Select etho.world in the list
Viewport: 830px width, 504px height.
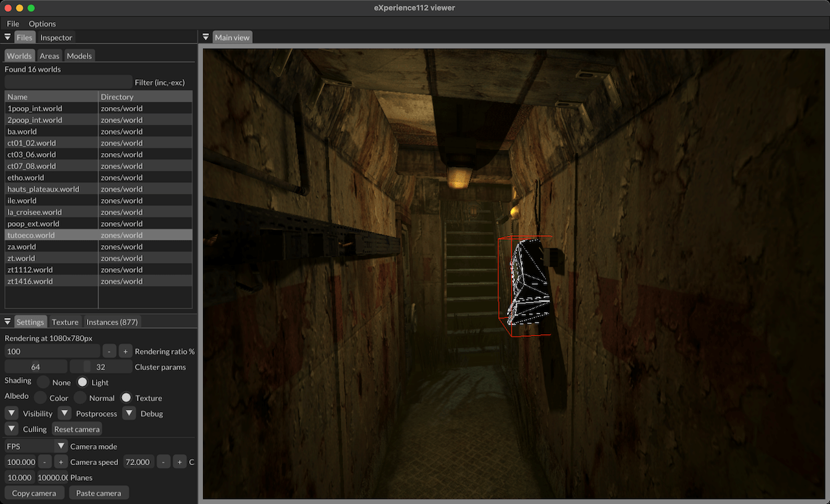point(99,178)
